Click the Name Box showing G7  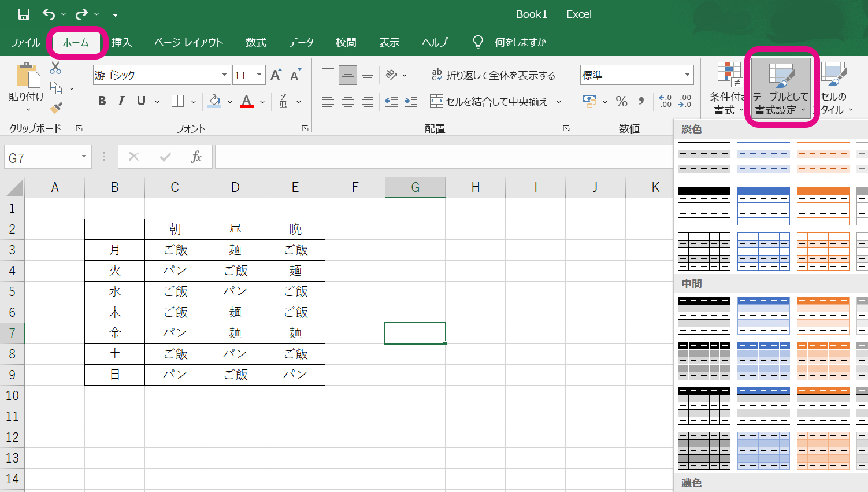(40, 158)
